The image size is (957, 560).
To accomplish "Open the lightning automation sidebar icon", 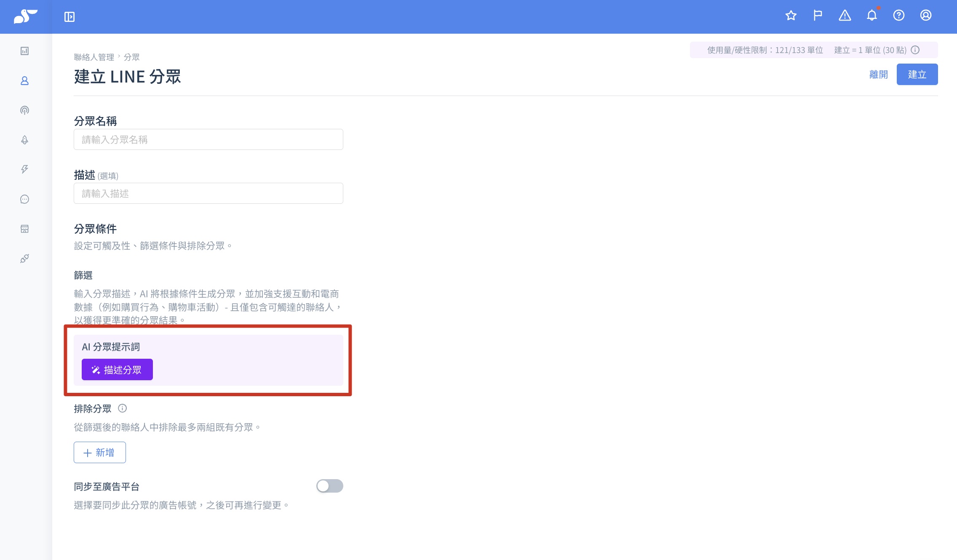I will click(25, 169).
